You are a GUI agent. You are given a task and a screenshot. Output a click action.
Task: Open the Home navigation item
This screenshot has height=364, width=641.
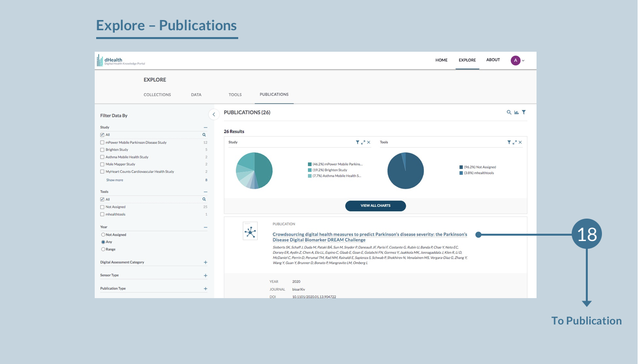pos(441,60)
